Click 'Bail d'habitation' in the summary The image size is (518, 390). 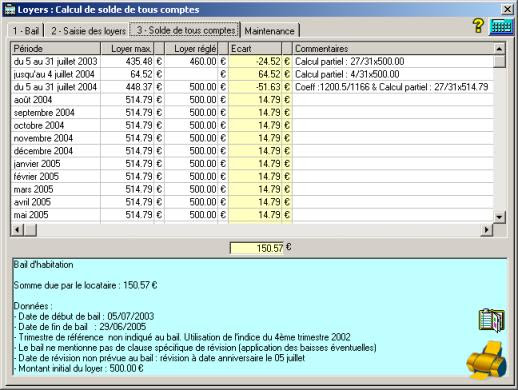pyautogui.click(x=43, y=265)
